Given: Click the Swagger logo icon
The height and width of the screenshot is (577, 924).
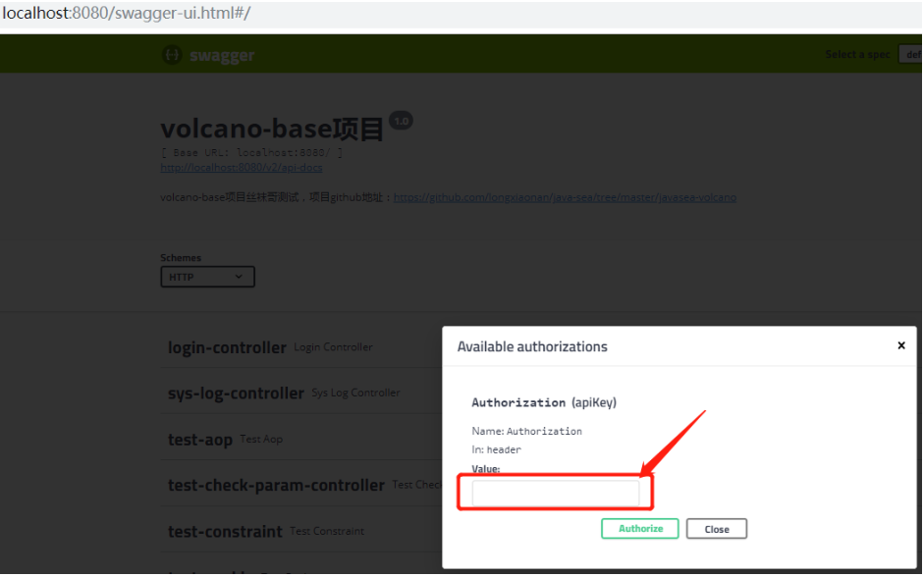Looking at the screenshot, I should click(x=172, y=55).
